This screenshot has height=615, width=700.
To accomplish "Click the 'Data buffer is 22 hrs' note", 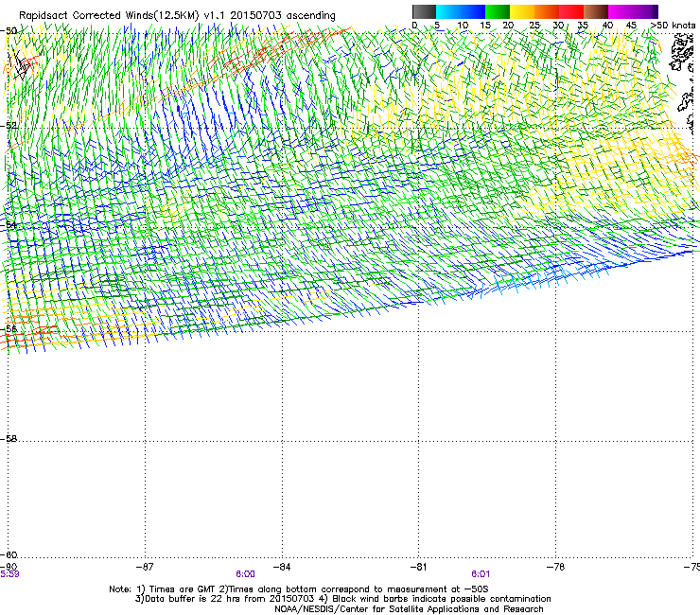I will (342, 599).
